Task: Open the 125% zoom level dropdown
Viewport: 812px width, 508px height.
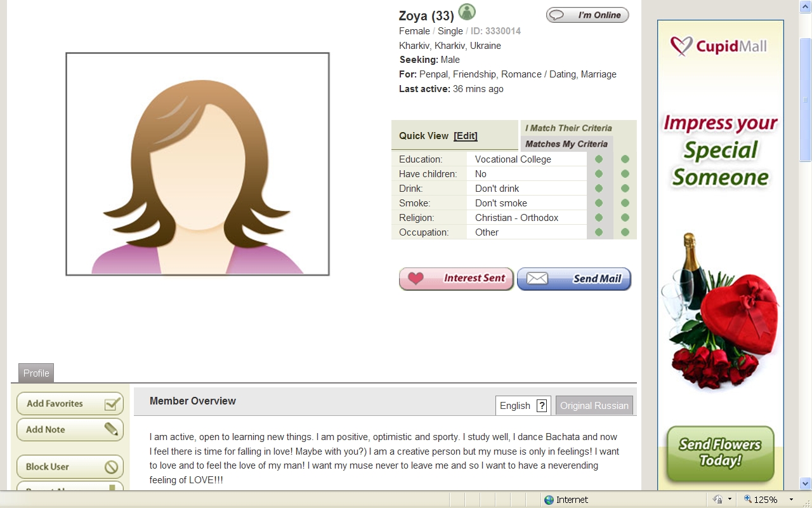Action: pos(791,500)
